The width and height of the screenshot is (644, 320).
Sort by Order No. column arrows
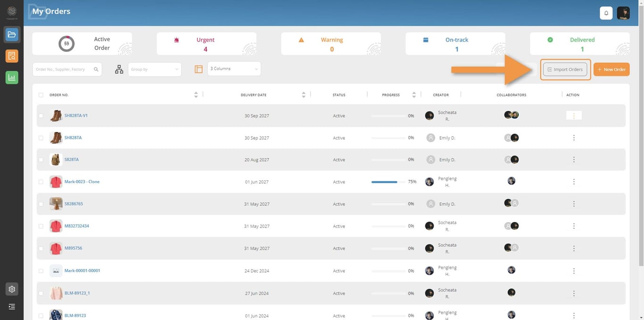point(196,95)
